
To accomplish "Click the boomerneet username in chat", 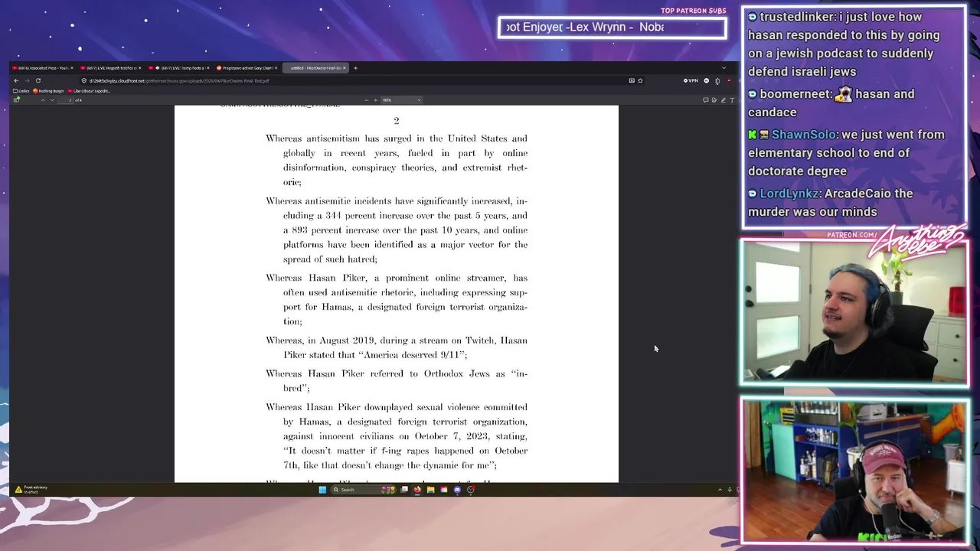I will [x=796, y=94].
